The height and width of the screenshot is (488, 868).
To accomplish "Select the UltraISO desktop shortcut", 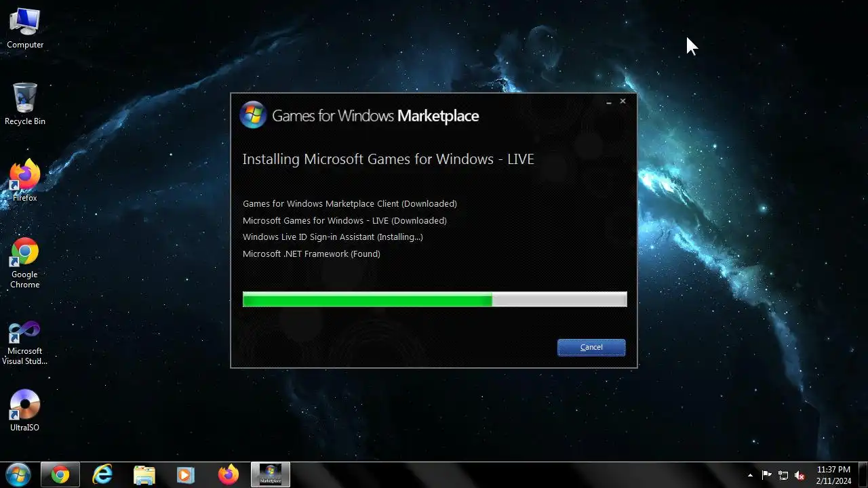I will (x=25, y=410).
